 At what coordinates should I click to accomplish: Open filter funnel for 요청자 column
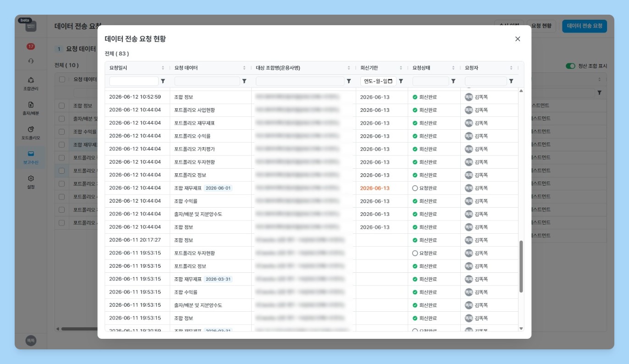coord(511,81)
